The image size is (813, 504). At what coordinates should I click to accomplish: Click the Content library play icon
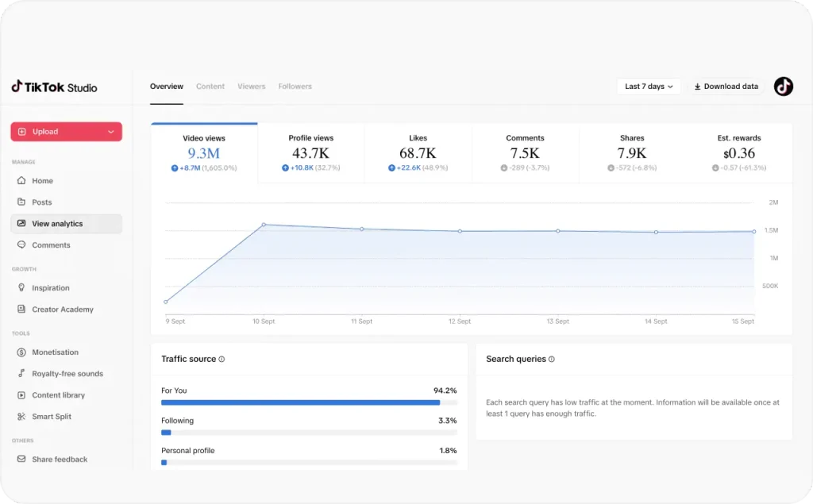21,395
